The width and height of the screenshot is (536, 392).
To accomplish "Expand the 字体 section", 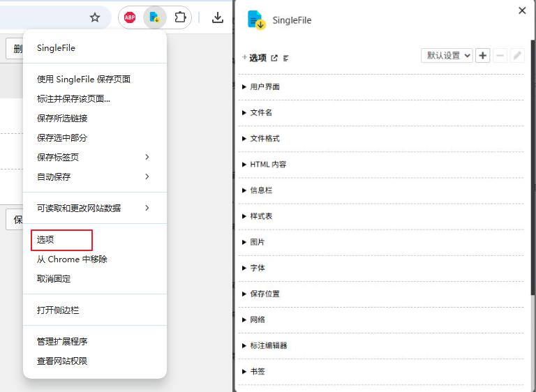I will coord(381,269).
